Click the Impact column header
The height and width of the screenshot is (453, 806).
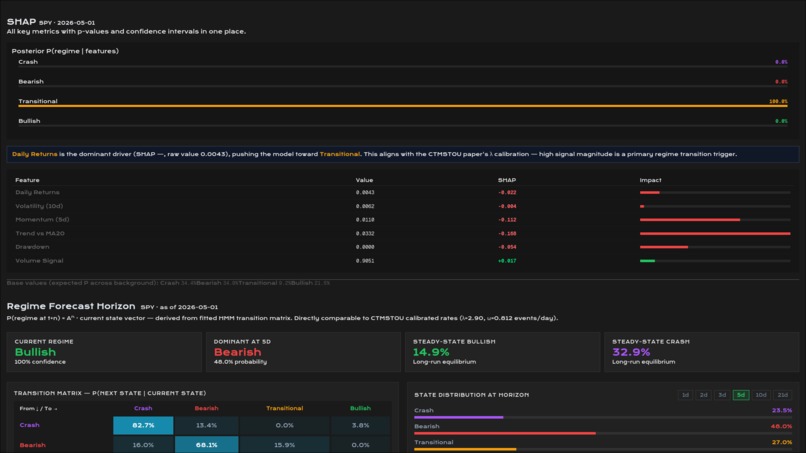650,180
